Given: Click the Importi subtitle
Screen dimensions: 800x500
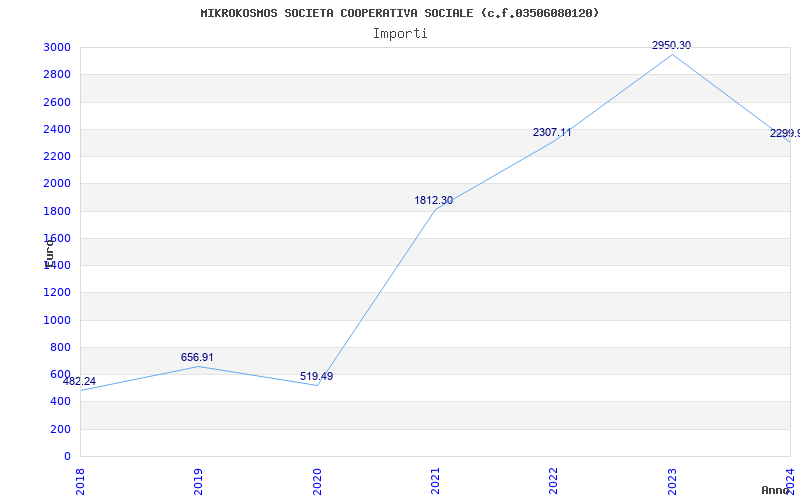Looking at the screenshot, I should click(400, 34).
